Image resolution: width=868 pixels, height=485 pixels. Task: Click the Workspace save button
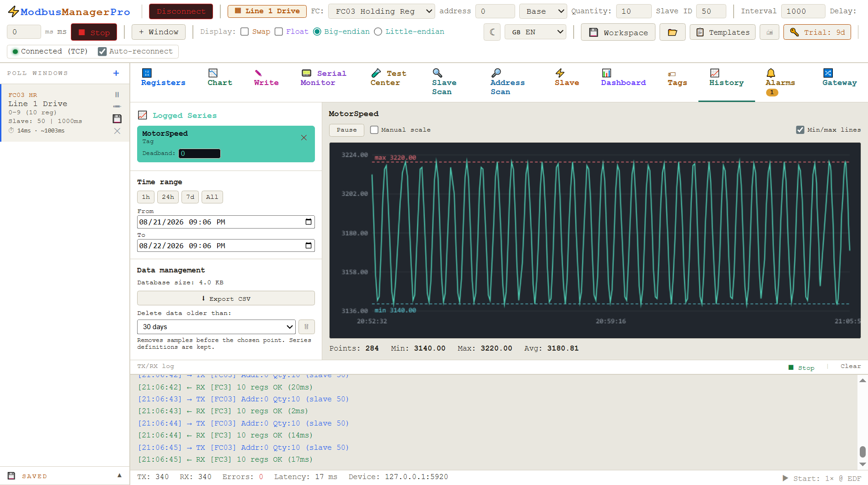(x=618, y=32)
